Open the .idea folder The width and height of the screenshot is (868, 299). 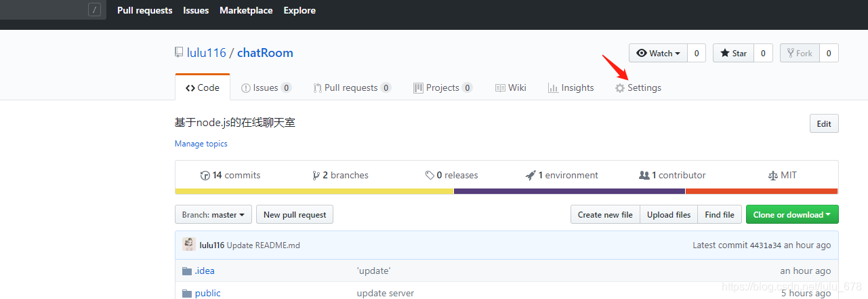tap(205, 271)
